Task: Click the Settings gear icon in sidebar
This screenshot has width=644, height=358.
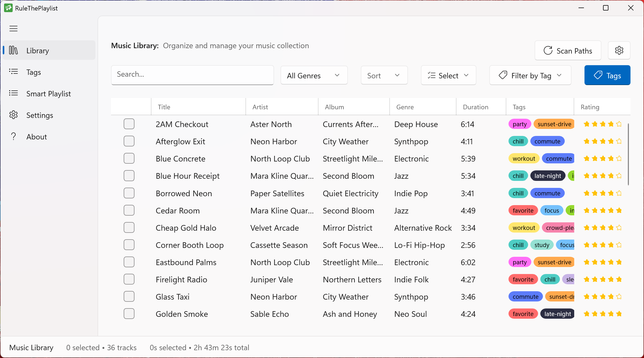Action: pos(13,115)
